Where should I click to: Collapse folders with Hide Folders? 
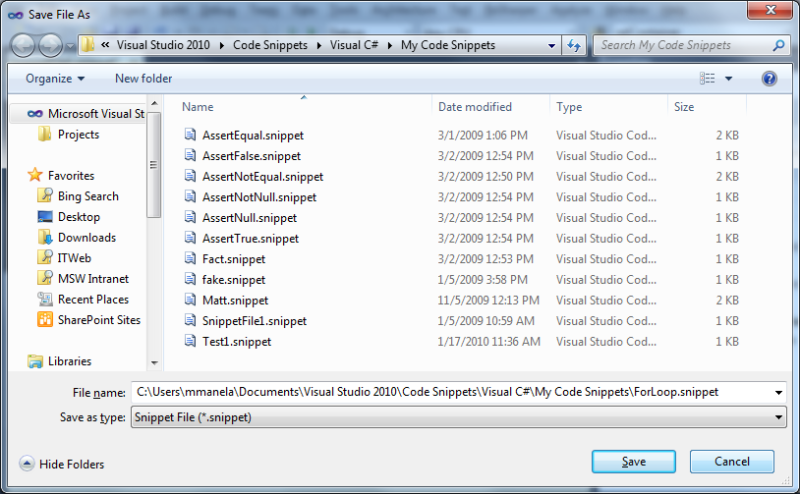tap(62, 464)
